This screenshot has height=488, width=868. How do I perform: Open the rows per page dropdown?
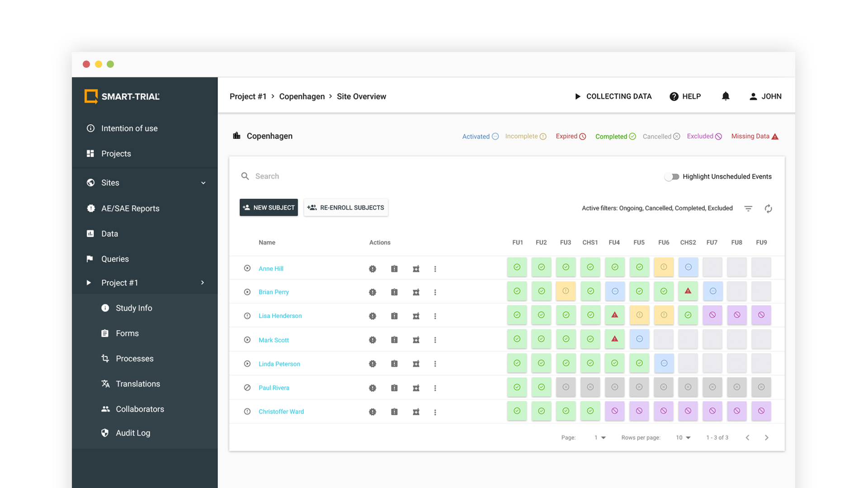(x=683, y=437)
